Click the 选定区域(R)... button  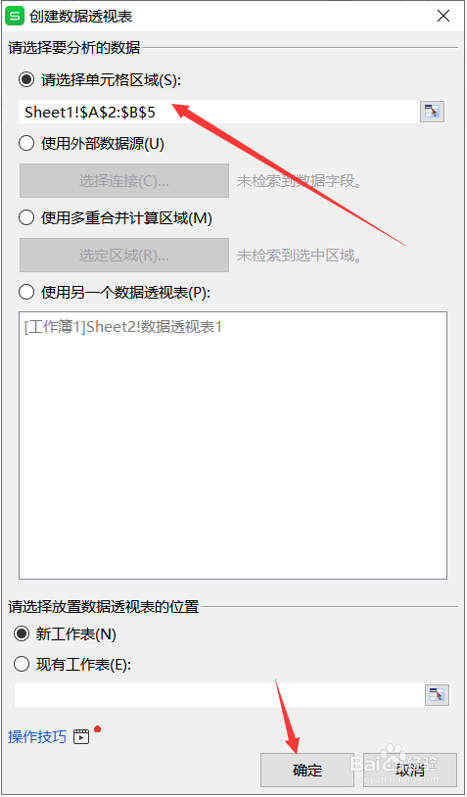coord(124,255)
